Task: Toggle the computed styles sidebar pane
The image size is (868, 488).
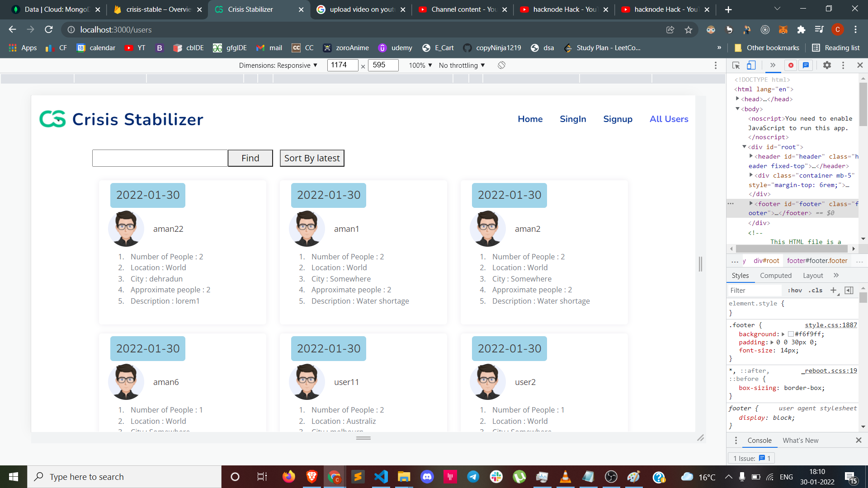Action: [x=849, y=290]
